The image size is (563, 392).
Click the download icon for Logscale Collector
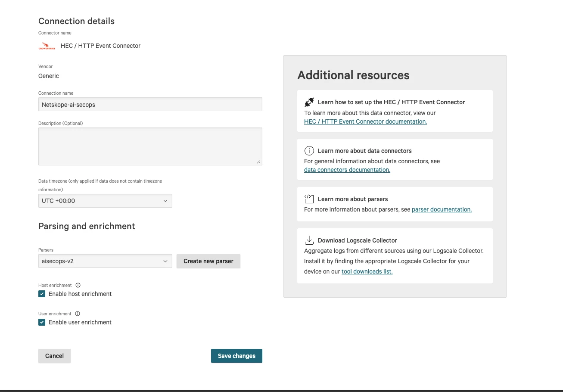(309, 240)
